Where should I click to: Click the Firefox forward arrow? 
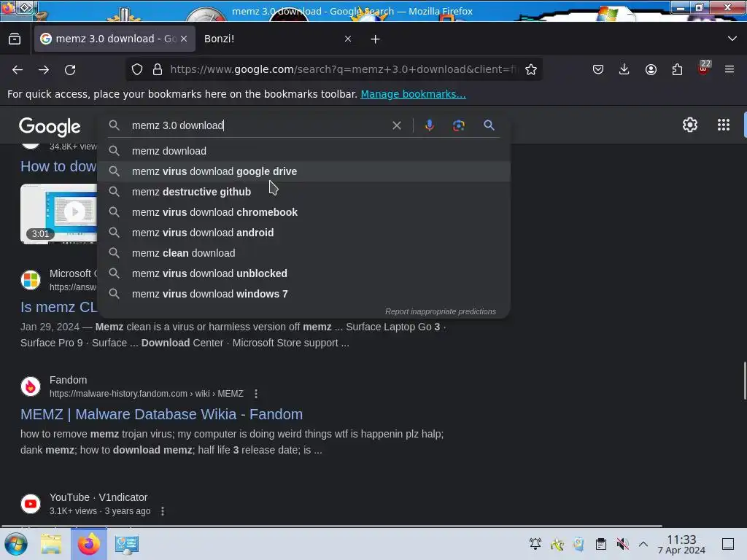tap(44, 69)
